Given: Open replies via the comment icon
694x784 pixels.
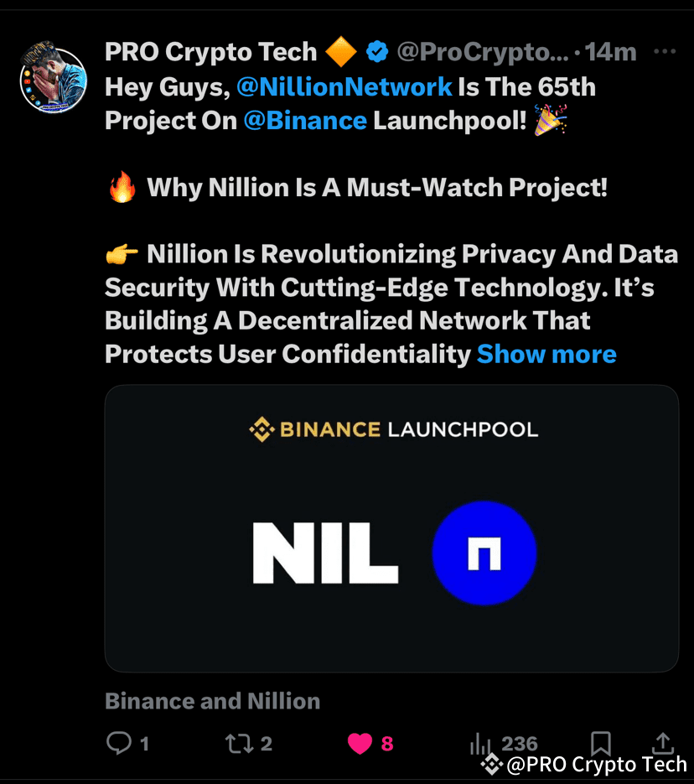Looking at the screenshot, I should tap(119, 743).
